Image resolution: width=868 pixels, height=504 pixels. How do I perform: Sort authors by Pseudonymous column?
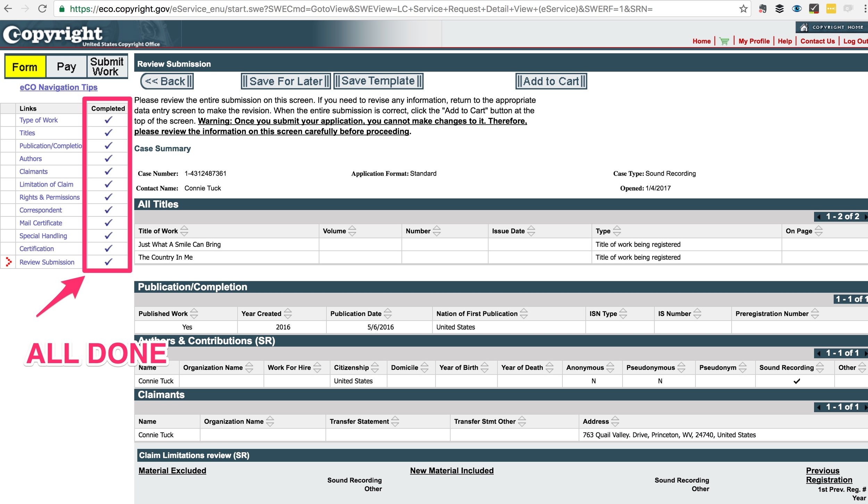682,367
